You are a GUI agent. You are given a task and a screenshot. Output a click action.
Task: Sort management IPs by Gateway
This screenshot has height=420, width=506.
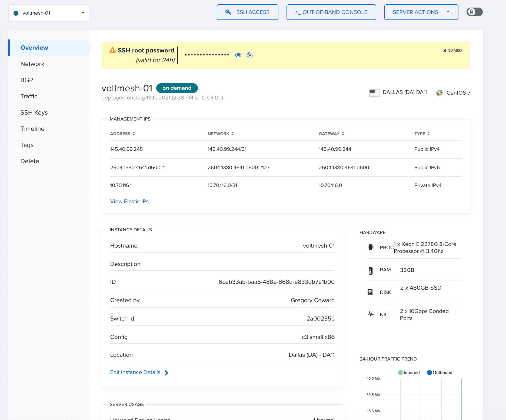pos(331,134)
